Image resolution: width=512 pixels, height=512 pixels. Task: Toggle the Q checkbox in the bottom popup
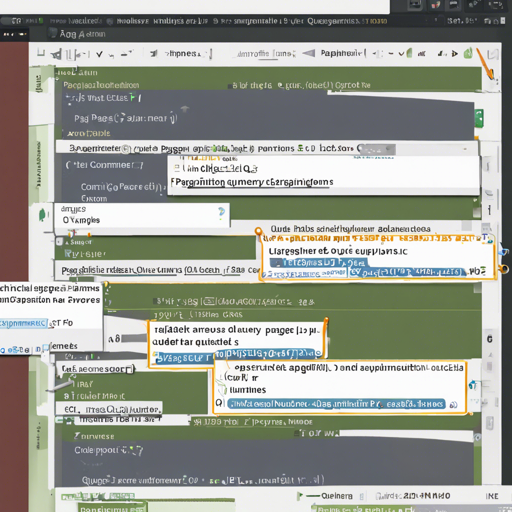[219, 403]
